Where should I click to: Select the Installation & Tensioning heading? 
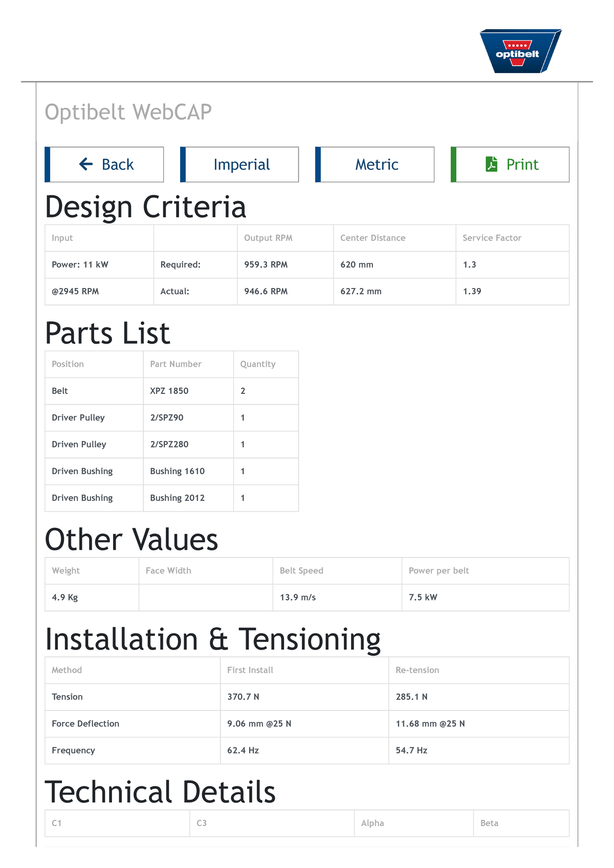(213, 639)
